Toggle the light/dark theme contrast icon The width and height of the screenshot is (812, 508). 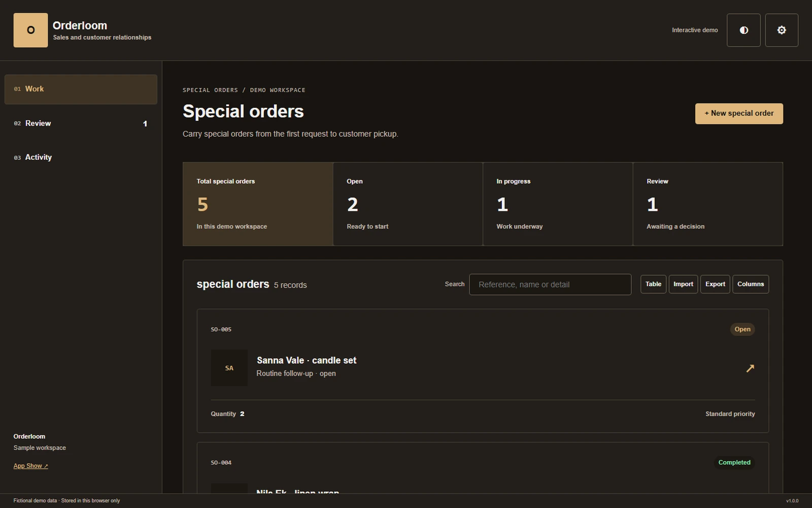click(743, 30)
